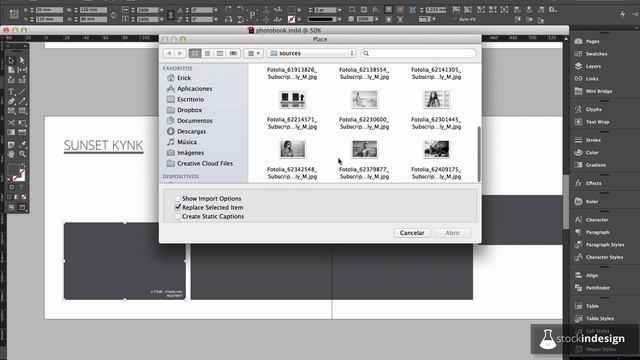Select the Direct Selection tool
This screenshot has height=360, width=640.
click(22, 60)
